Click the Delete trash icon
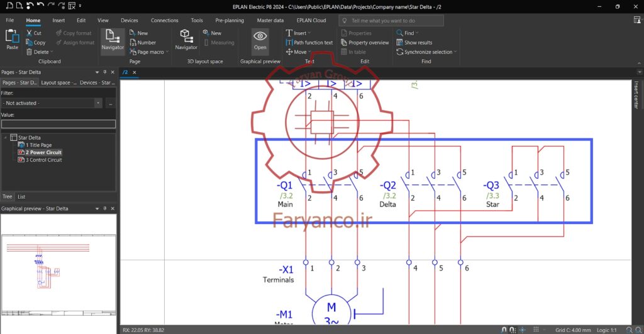Viewport: 644px width, 334px height. coord(29,52)
